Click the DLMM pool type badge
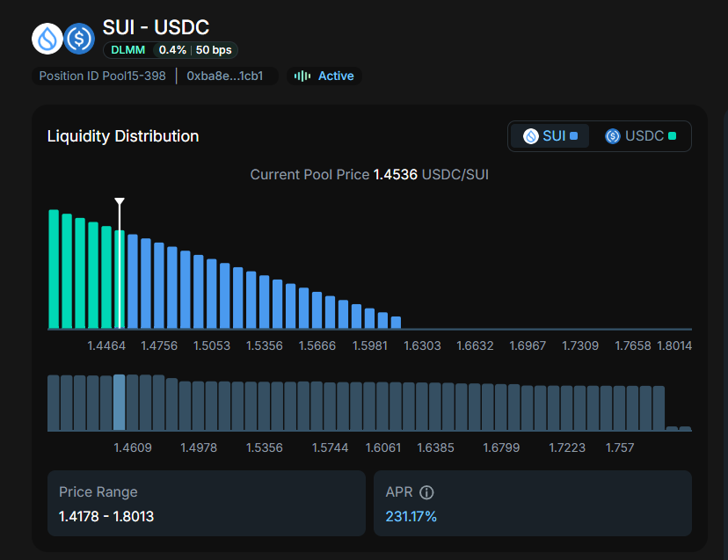The image size is (728, 560). click(x=128, y=50)
